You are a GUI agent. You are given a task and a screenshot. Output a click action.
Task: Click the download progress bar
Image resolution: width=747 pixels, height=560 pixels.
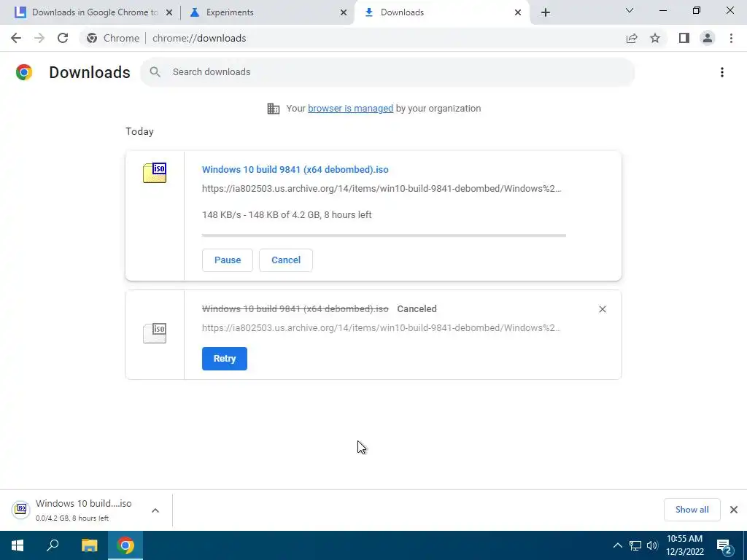point(384,236)
